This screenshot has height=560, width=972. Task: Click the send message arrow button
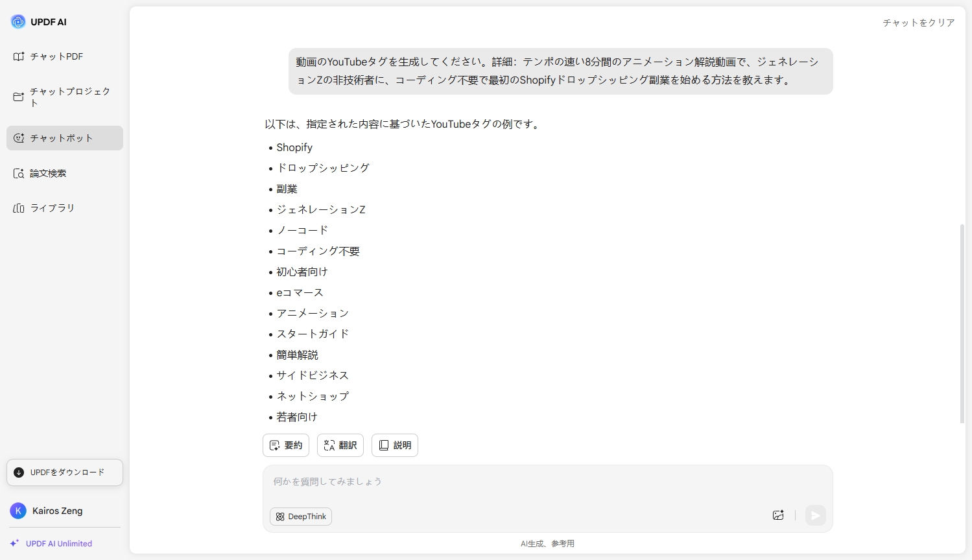pos(816,515)
